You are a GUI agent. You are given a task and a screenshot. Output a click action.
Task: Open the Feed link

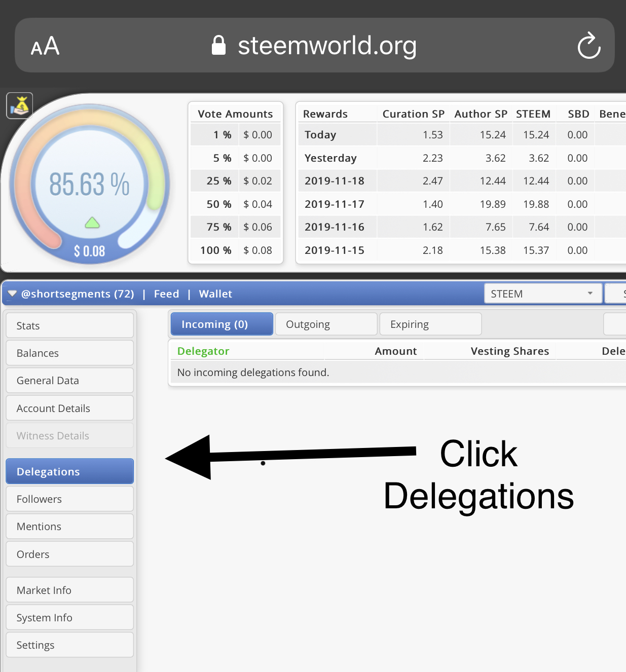pyautogui.click(x=166, y=294)
